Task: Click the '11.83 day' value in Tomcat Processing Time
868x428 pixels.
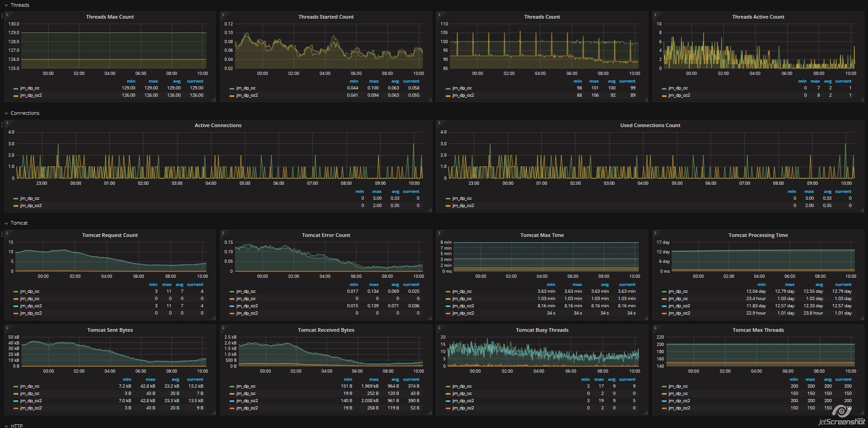Action: [756, 306]
